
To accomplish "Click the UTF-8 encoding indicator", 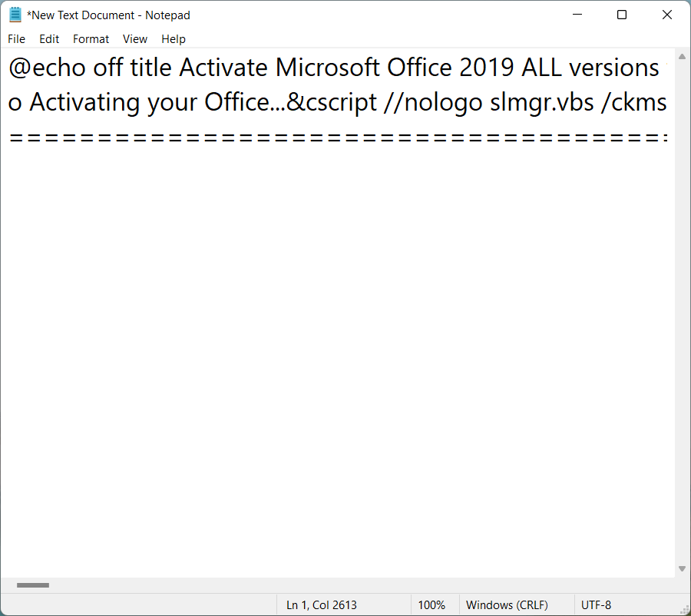I will point(597,605).
